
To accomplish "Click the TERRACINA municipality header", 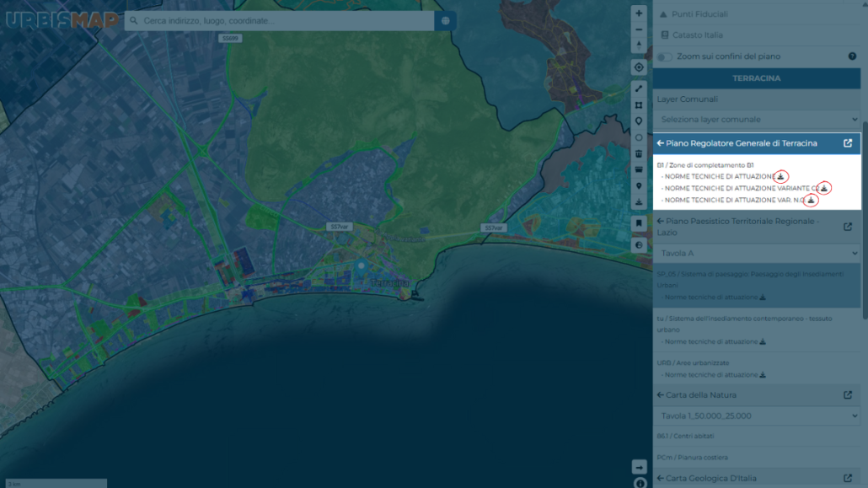I will pyautogui.click(x=757, y=78).
